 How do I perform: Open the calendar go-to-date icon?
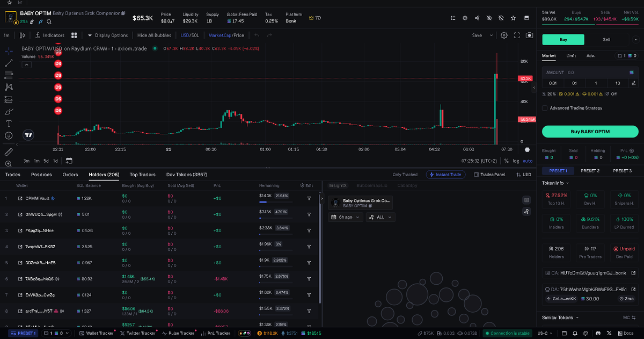[69, 161]
